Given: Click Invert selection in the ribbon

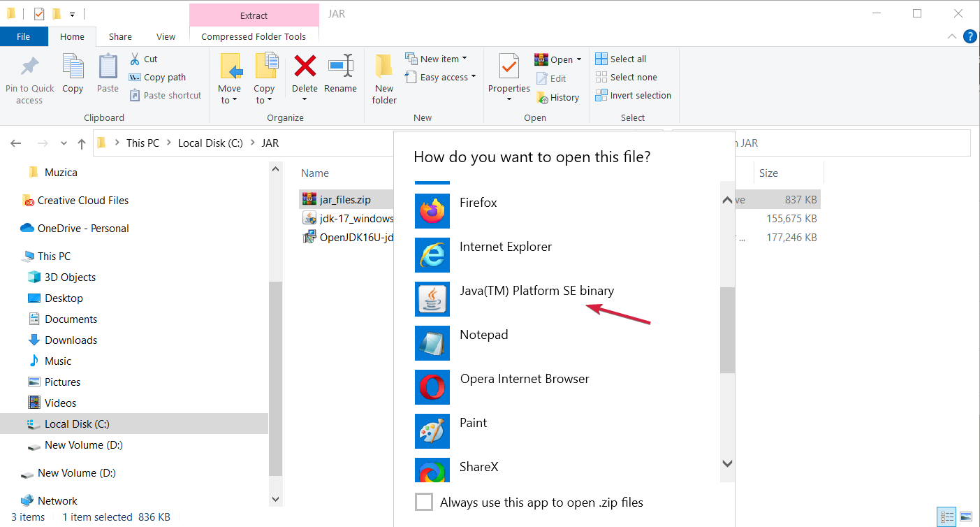Looking at the screenshot, I should tap(634, 95).
